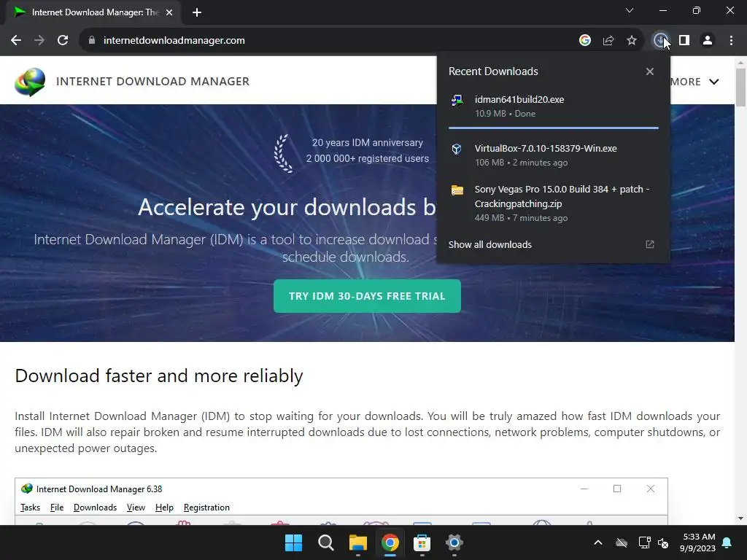Open the Tasks menu in IDM screenshot

pos(30,507)
